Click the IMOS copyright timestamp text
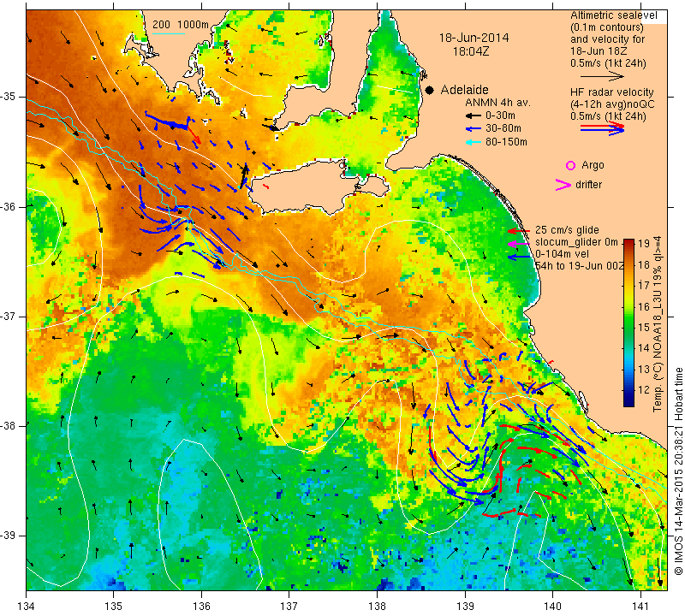This screenshot has width=685, height=616. [678, 471]
